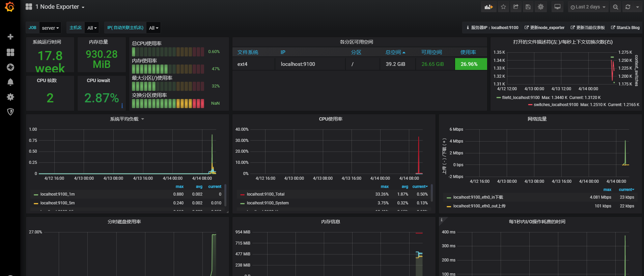Viewport: 644px width, 276px height.
Task: Sort table by 可用空间 column header
Action: click(x=431, y=52)
